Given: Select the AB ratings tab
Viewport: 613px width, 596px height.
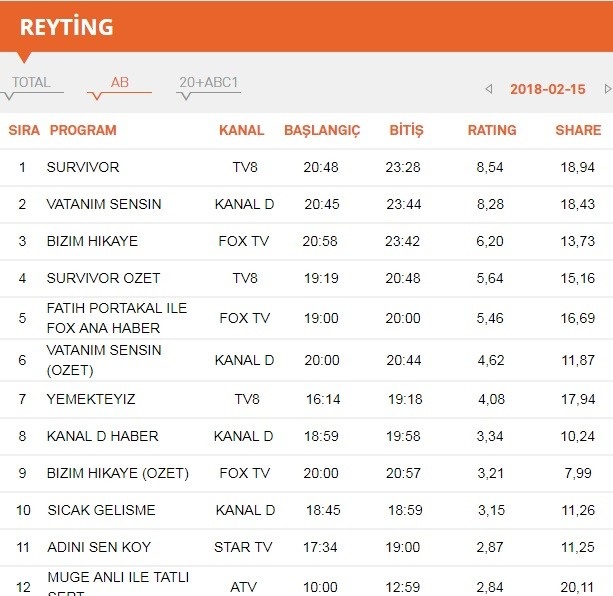Looking at the screenshot, I should (x=119, y=83).
